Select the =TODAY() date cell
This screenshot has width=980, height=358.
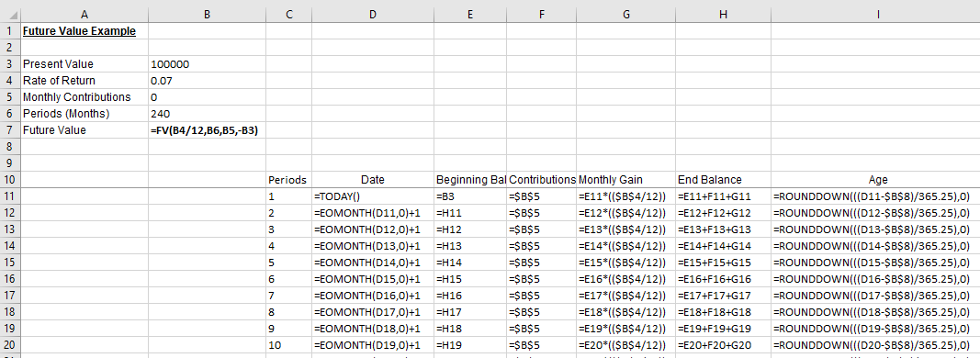(x=373, y=196)
